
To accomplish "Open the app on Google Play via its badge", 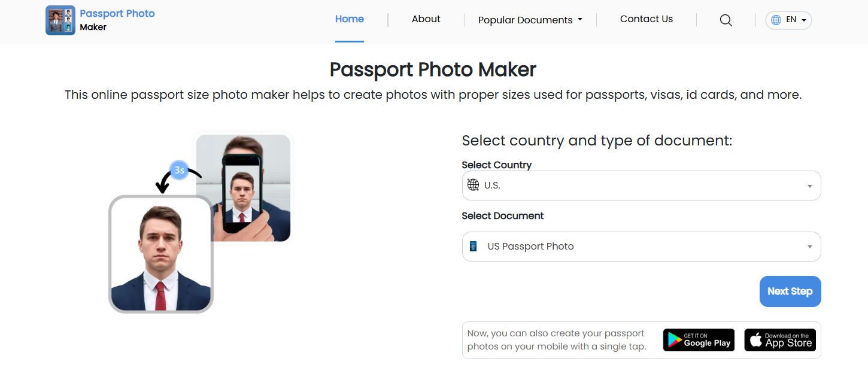I will (x=698, y=340).
